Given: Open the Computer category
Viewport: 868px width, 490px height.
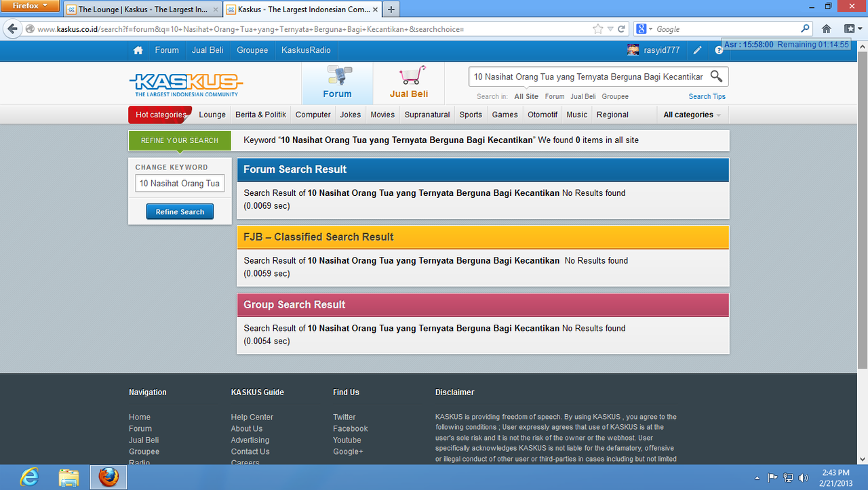Looking at the screenshot, I should pos(313,115).
